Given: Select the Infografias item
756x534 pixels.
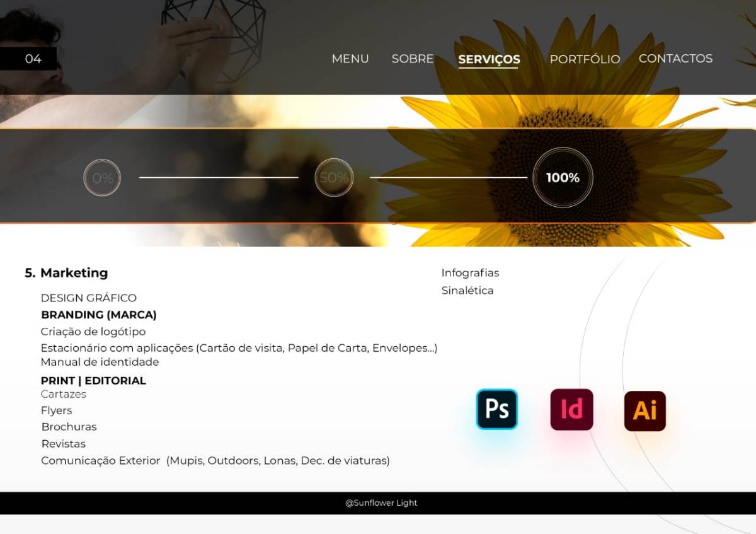Looking at the screenshot, I should tap(470, 273).
